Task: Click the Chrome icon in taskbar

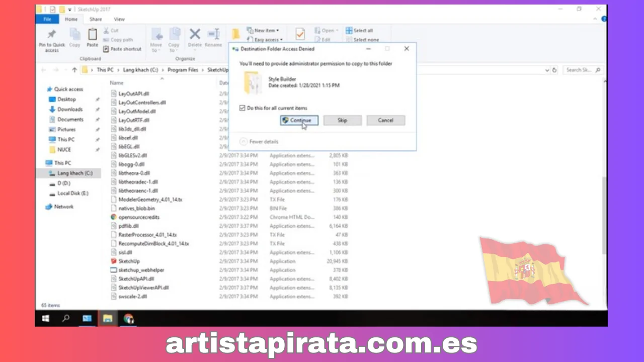Action: pyautogui.click(x=128, y=318)
